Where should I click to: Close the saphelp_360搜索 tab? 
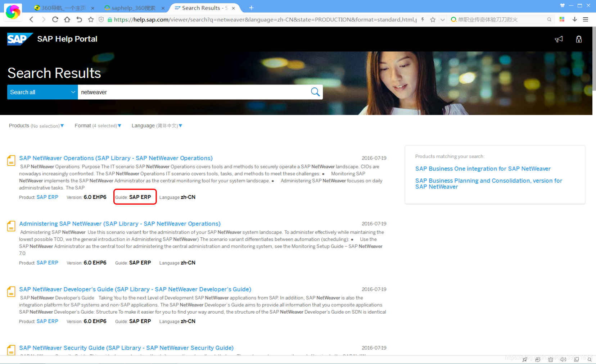click(x=163, y=8)
